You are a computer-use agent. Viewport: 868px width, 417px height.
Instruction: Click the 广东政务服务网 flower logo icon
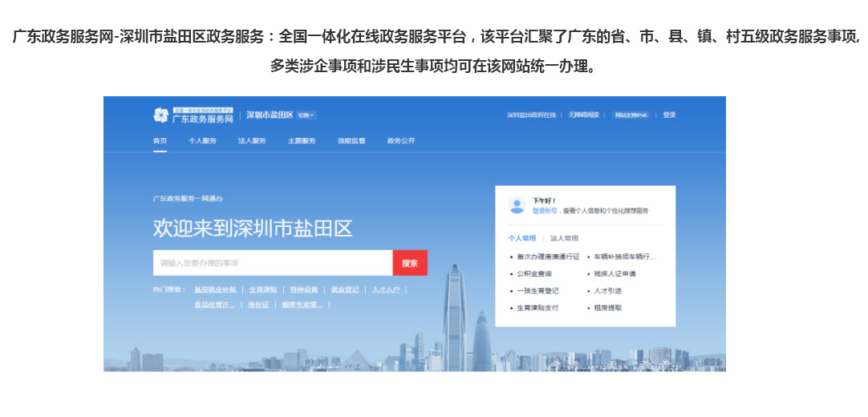pos(160,115)
